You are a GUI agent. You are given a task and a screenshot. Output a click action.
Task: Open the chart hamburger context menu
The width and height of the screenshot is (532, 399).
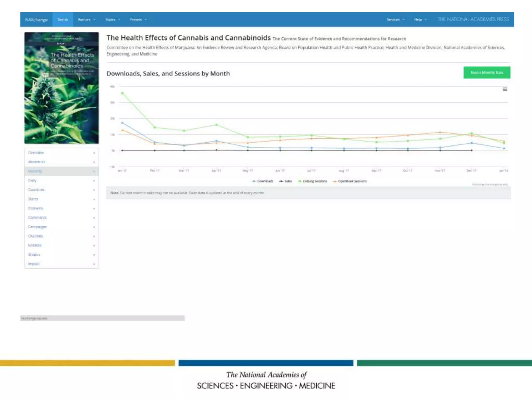pyautogui.click(x=505, y=89)
